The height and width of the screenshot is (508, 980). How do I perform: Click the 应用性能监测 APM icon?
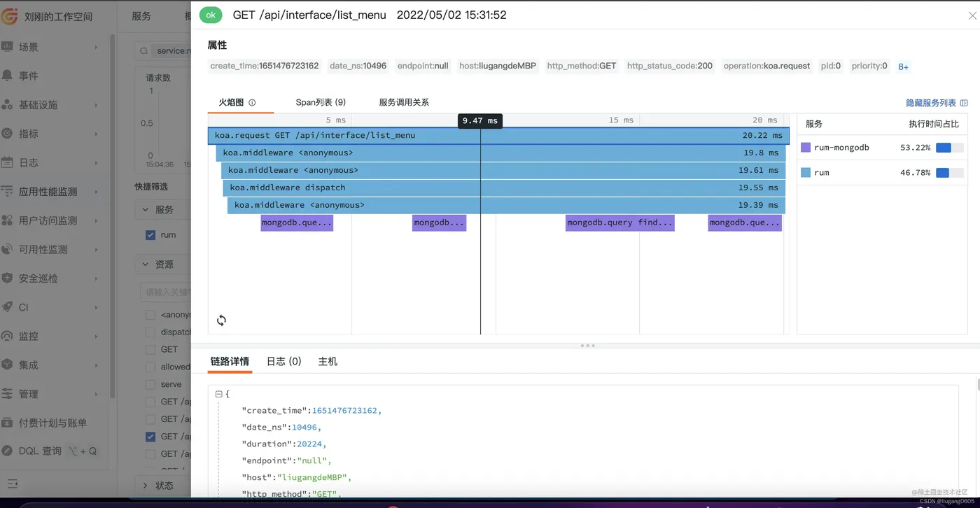pos(7,191)
